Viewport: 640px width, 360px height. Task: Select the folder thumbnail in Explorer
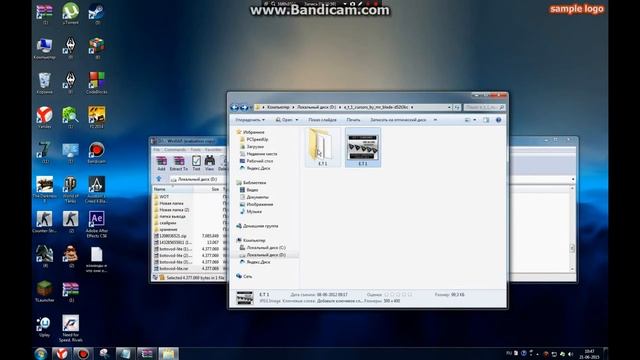coord(322,147)
